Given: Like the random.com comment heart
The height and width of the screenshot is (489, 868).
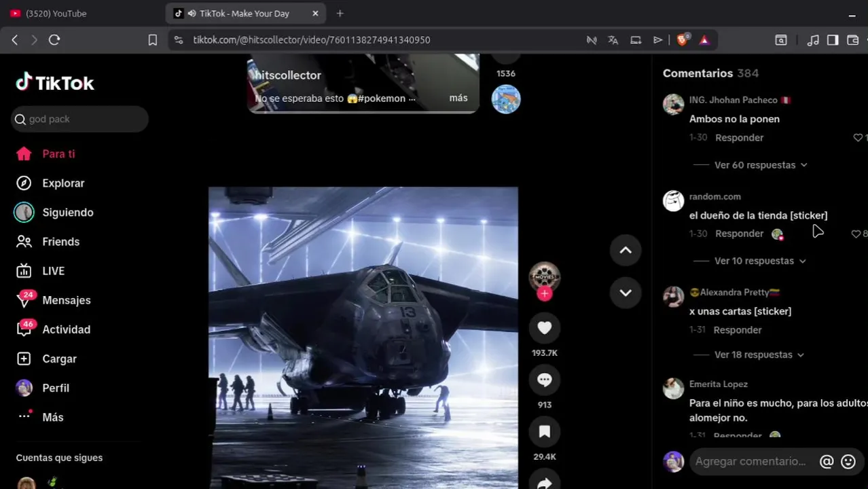Looking at the screenshot, I should pyautogui.click(x=856, y=234).
